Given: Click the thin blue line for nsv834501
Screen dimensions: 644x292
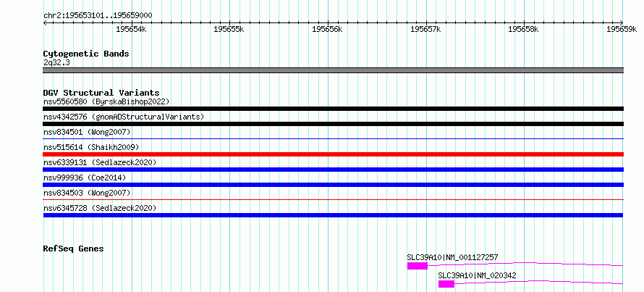Looking at the screenshot, I should [x=333, y=139].
